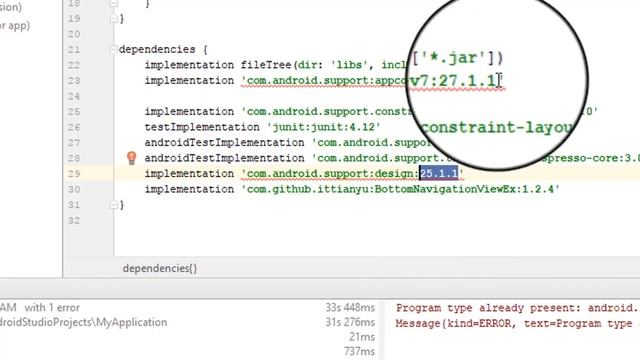Click the 31s 276ms build duration
Viewport: 640px width, 360px height.
click(x=350, y=322)
